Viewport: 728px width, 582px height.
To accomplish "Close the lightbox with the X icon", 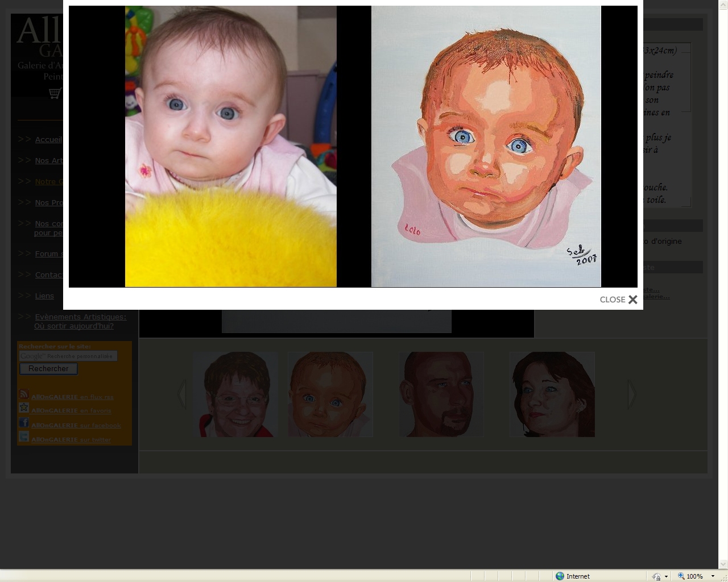I will click(632, 300).
